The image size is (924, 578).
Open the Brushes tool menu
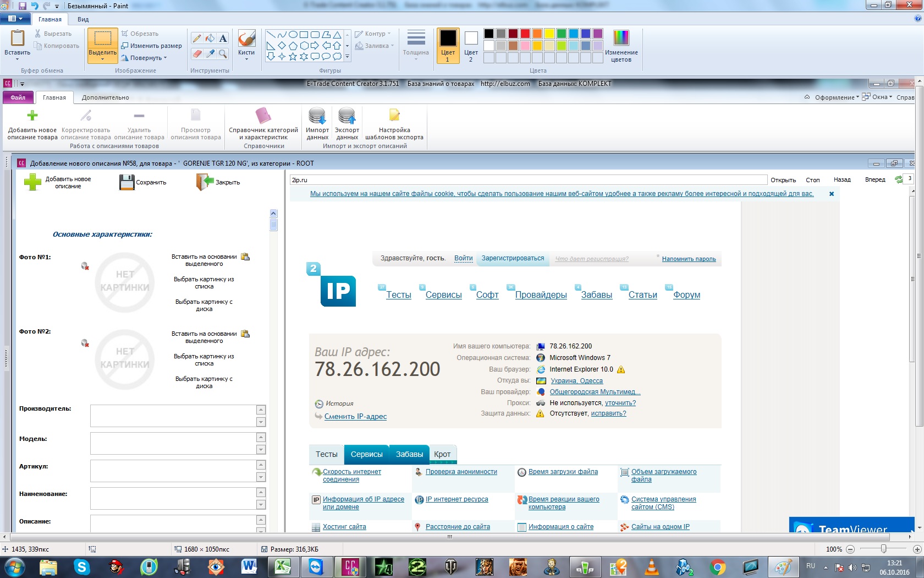pyautogui.click(x=246, y=45)
